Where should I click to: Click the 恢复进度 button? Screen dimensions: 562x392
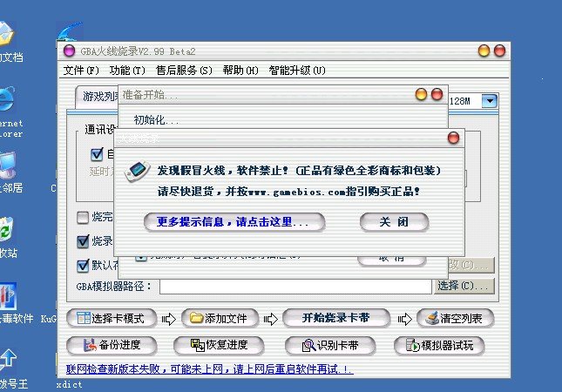219,345
